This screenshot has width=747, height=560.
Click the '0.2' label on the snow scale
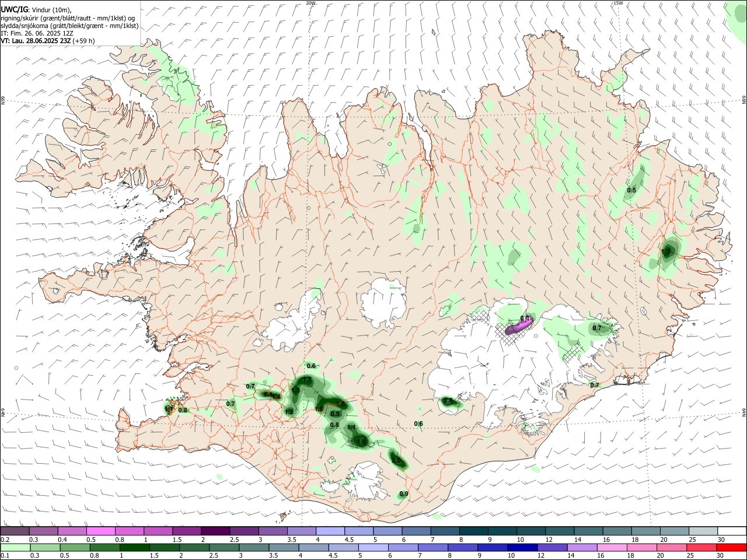click(5, 540)
